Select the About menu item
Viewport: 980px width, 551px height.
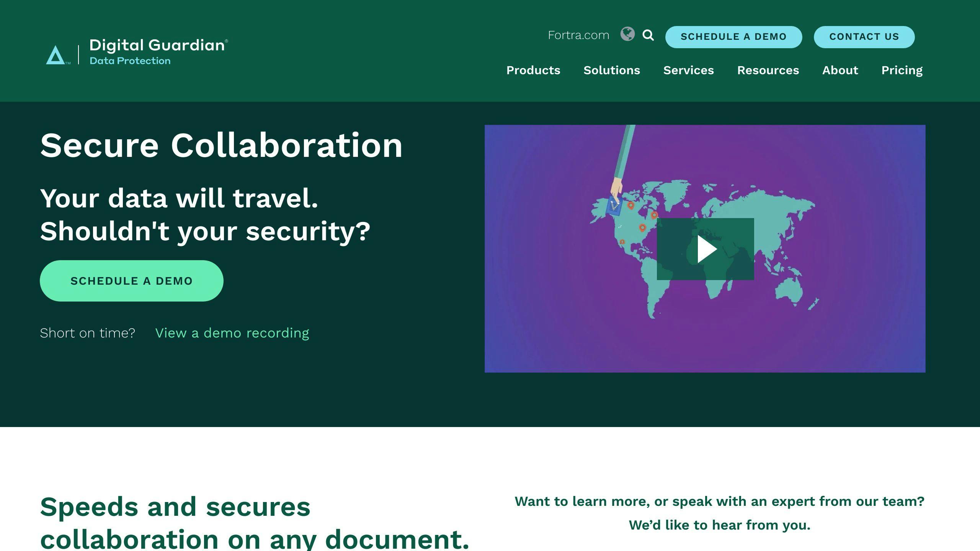(x=840, y=70)
